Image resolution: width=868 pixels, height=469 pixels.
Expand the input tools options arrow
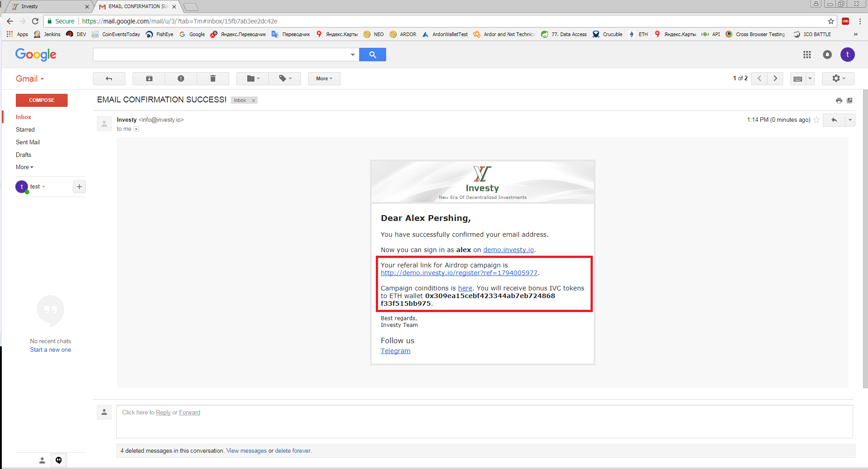(810, 78)
